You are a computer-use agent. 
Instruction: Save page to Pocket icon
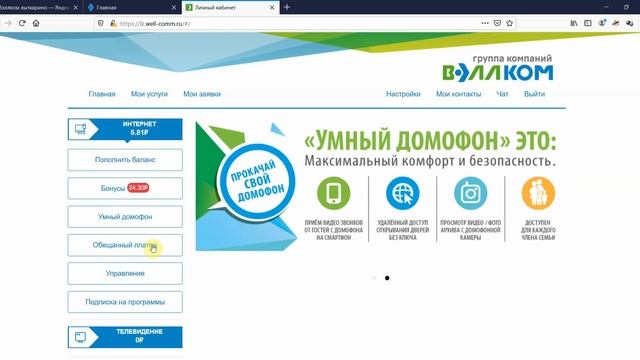pos(497,23)
